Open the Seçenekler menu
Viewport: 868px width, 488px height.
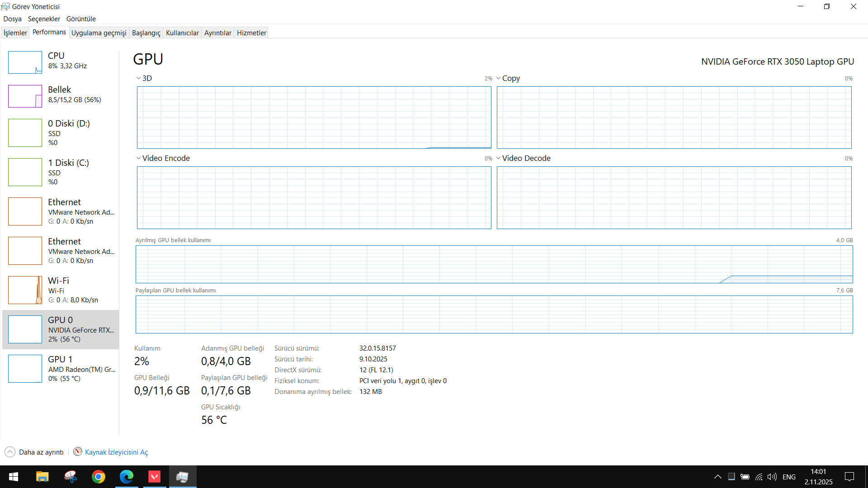pos(44,19)
